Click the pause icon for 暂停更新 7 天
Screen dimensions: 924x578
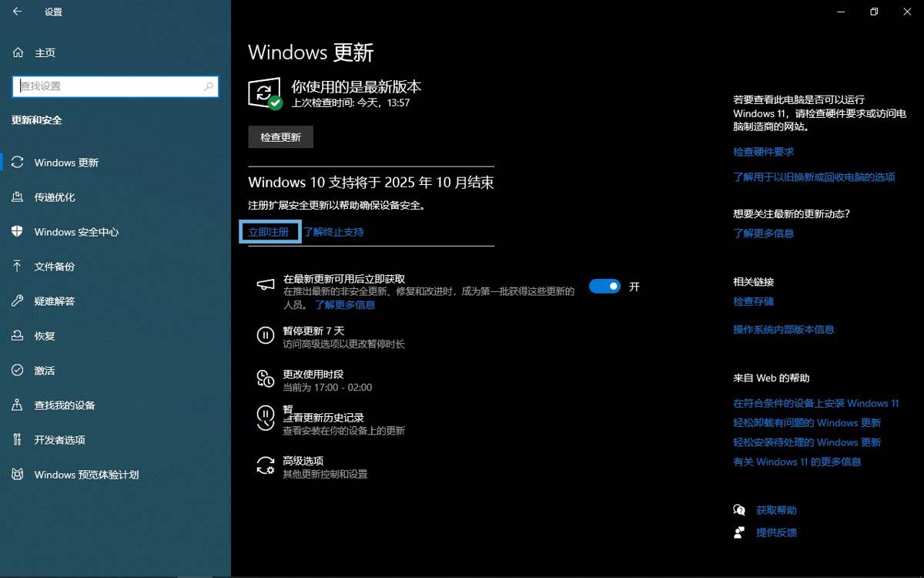pyautogui.click(x=265, y=335)
